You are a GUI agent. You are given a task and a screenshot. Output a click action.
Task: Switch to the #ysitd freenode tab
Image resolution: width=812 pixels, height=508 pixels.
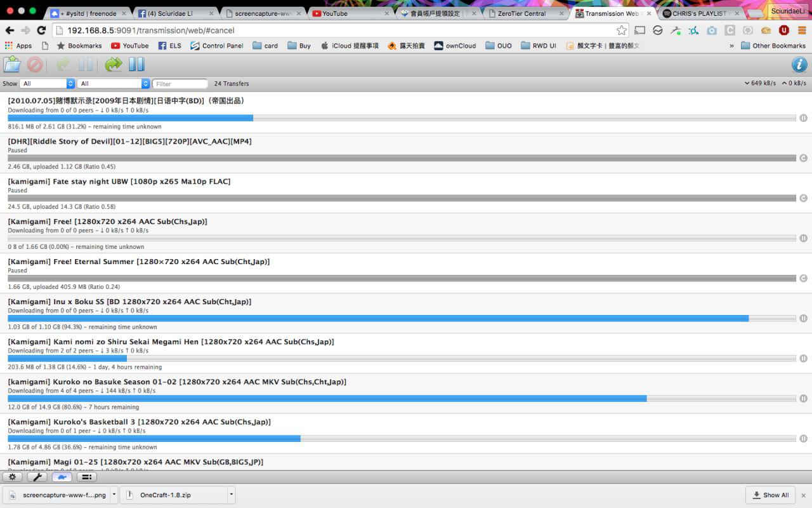[x=88, y=13]
